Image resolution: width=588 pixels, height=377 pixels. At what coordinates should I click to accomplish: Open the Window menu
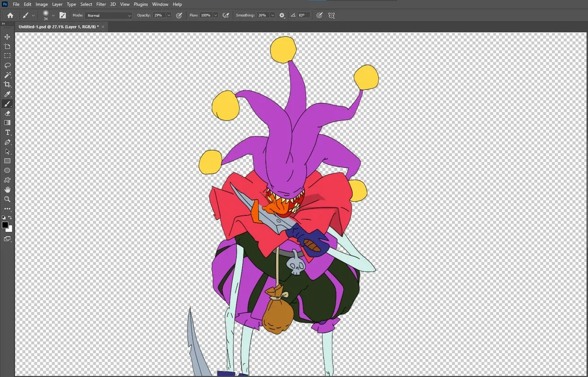[x=160, y=4]
